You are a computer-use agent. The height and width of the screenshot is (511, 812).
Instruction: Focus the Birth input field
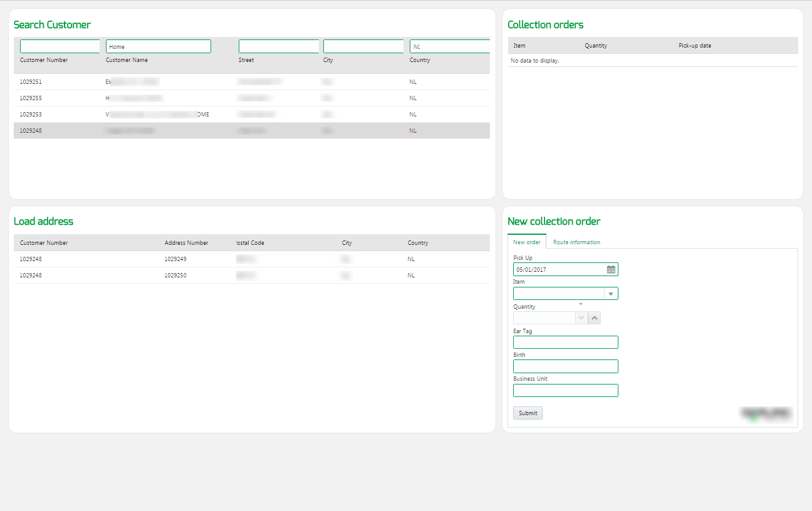(x=566, y=366)
